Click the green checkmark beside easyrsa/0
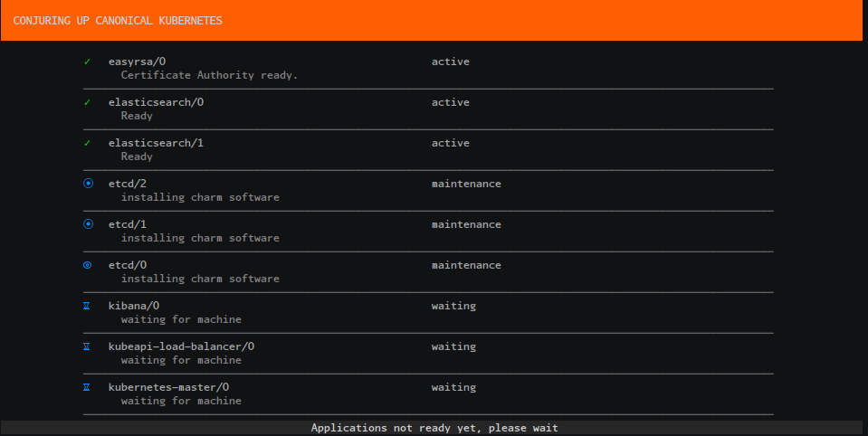 tap(88, 62)
